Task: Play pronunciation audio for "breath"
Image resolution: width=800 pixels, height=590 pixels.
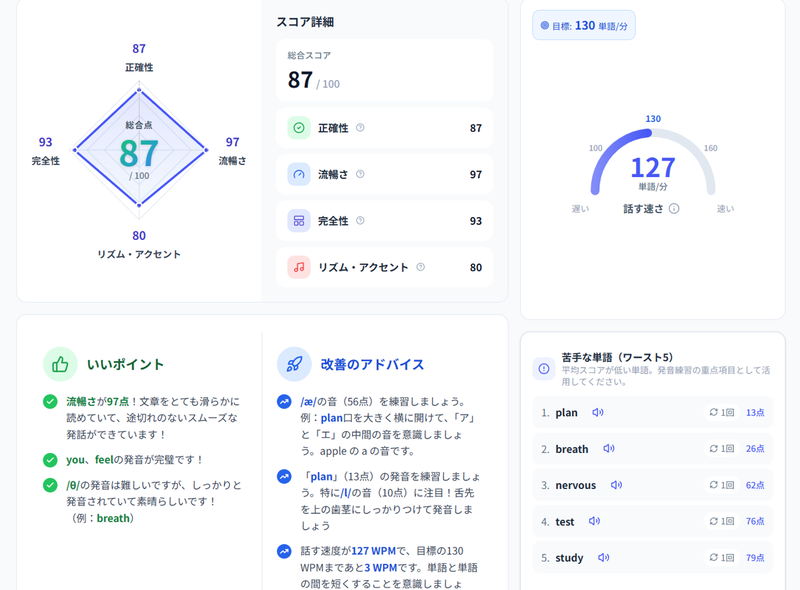Action: 611,448
